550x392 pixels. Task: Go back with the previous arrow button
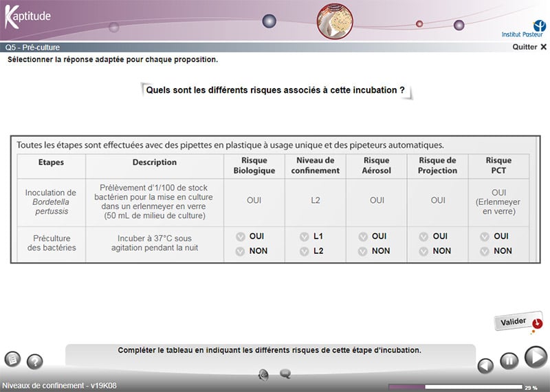tap(486, 366)
